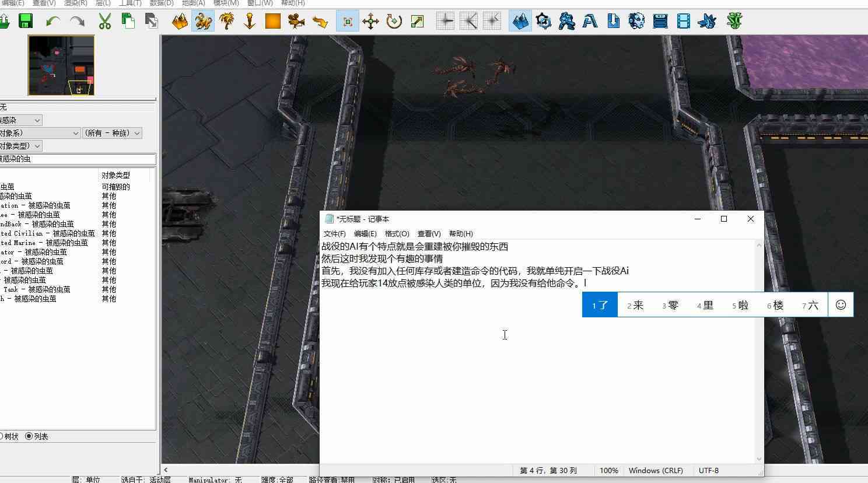This screenshot has width=868, height=483.
Task: Click the paste icon beside the copy icon
Action: click(x=152, y=22)
